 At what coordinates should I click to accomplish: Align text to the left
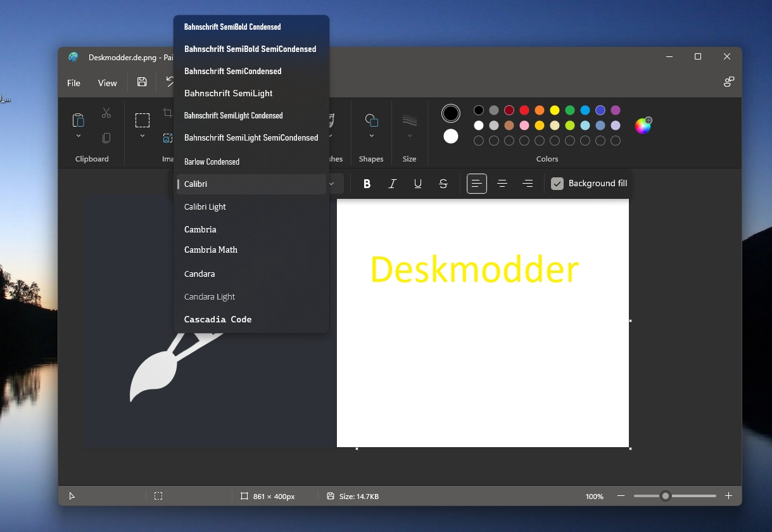tap(477, 184)
